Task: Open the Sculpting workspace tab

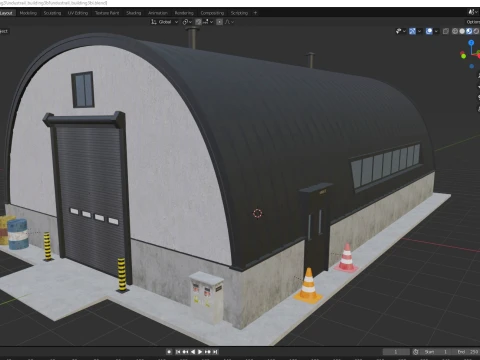Action: (52, 13)
